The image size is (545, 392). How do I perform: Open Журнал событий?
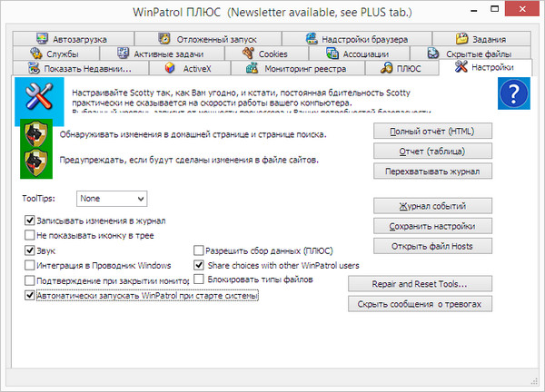432,206
